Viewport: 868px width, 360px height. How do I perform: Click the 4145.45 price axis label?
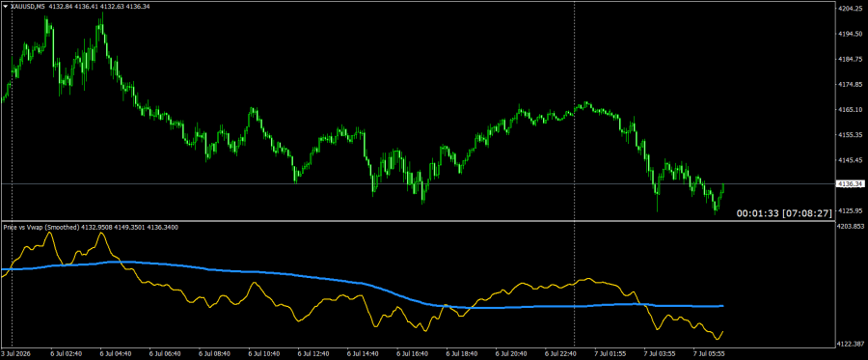(850, 160)
